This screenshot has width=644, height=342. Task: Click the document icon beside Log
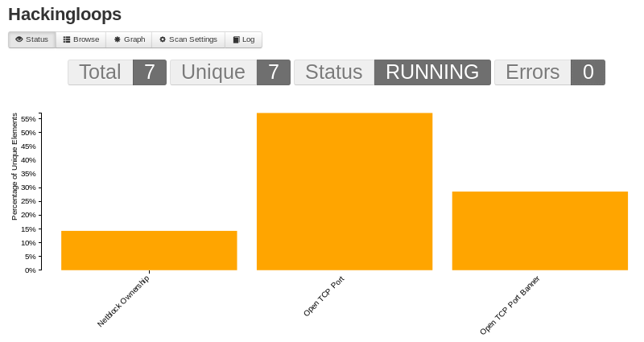(236, 39)
